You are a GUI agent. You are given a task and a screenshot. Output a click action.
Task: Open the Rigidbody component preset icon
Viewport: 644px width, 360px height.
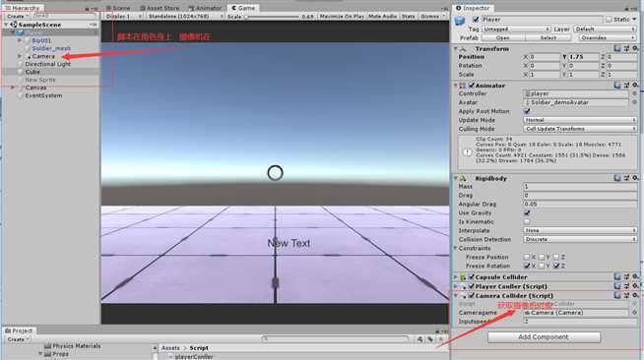626,178
